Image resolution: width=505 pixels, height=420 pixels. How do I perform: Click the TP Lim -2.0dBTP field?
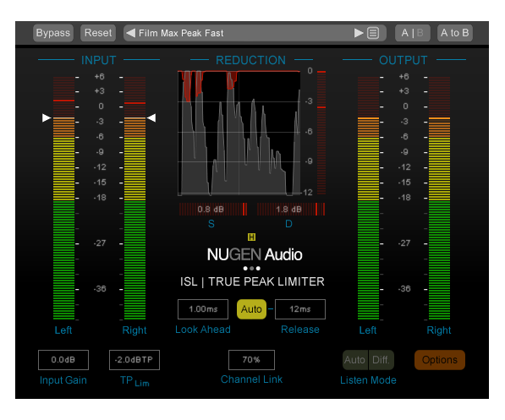(134, 360)
